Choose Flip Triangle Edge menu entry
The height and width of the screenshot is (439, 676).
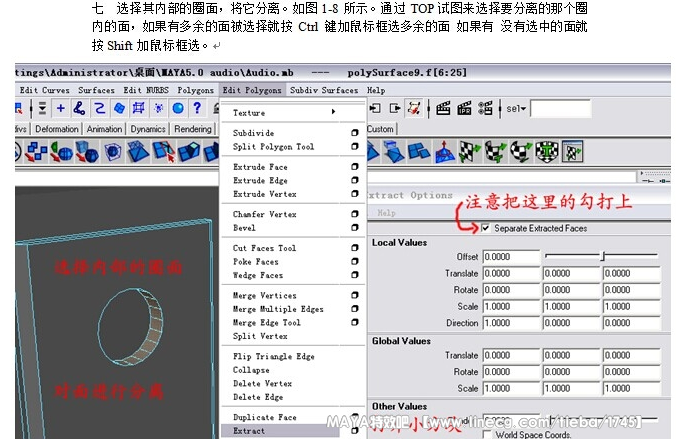[x=273, y=356]
